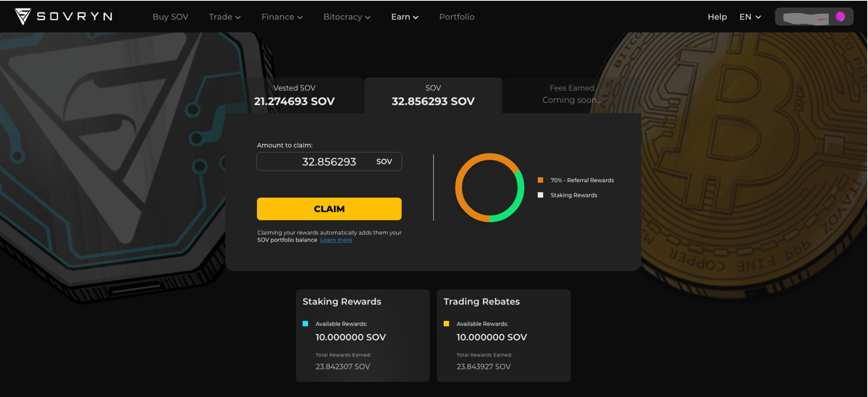Click the white Staking Rewards legend swatch
Image resolution: width=868 pixels, height=397 pixels.
[x=540, y=195]
